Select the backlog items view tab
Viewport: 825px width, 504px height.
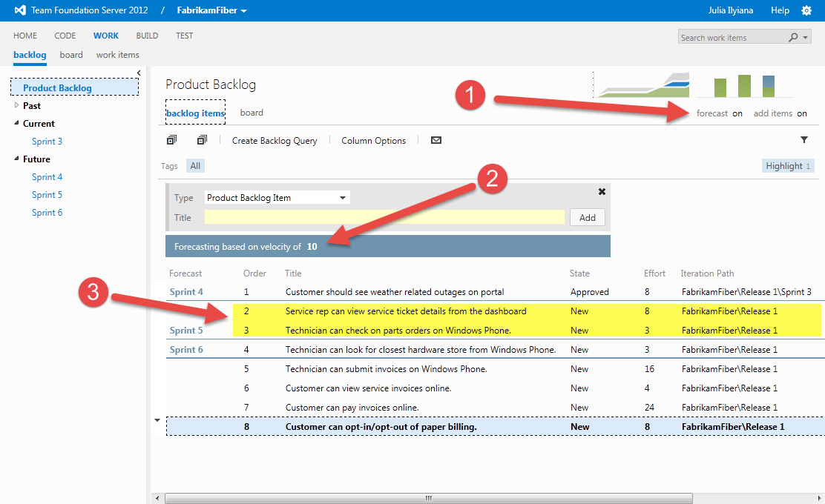pos(195,113)
